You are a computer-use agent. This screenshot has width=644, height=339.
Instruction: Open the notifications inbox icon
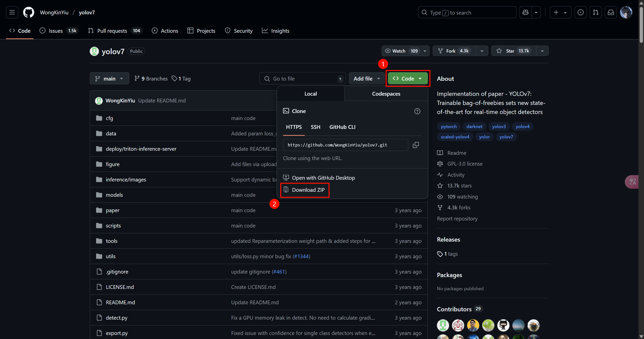click(x=611, y=12)
